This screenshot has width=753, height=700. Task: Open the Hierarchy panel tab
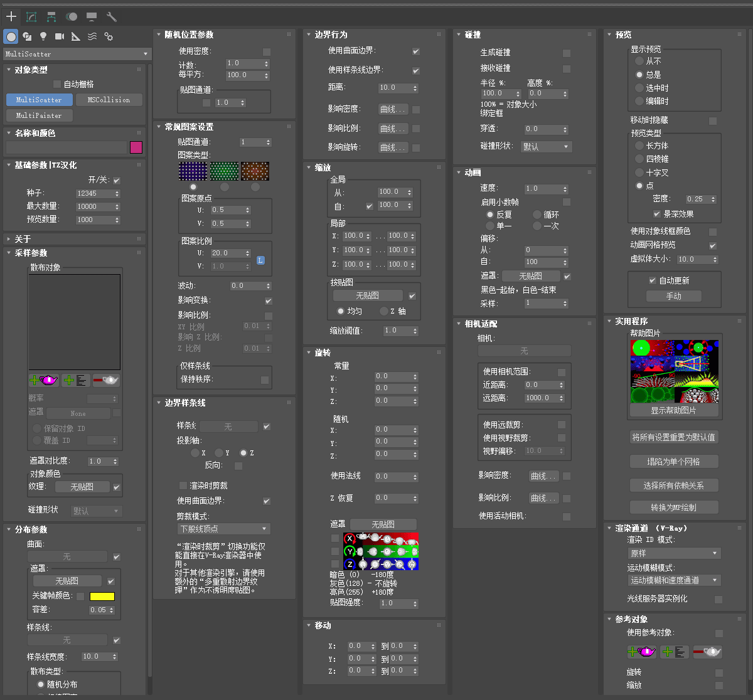(x=51, y=16)
